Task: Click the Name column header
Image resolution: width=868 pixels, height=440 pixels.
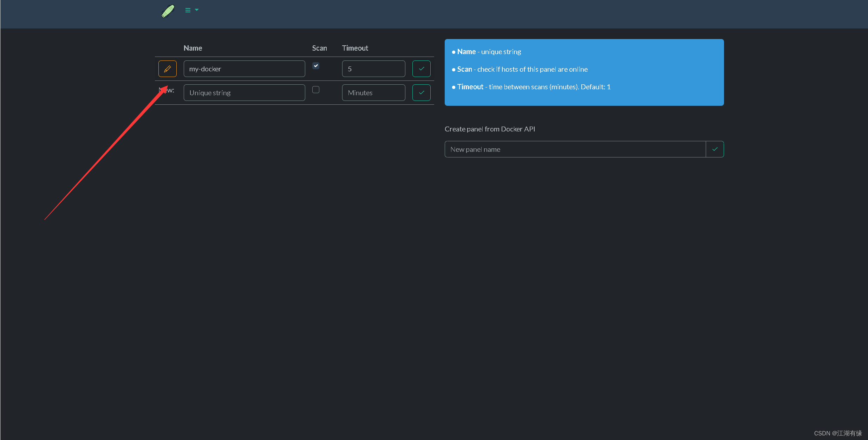Action: pyautogui.click(x=193, y=48)
